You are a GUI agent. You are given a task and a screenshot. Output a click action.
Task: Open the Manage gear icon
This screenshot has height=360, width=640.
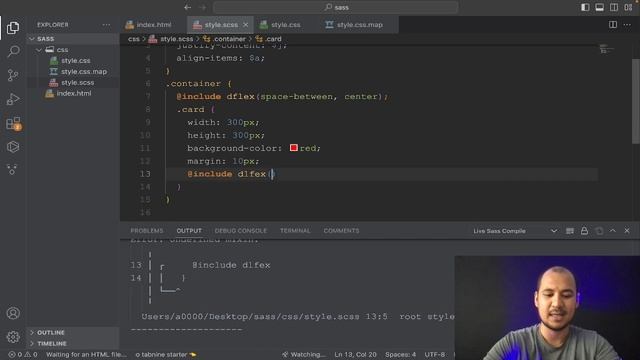(13, 337)
